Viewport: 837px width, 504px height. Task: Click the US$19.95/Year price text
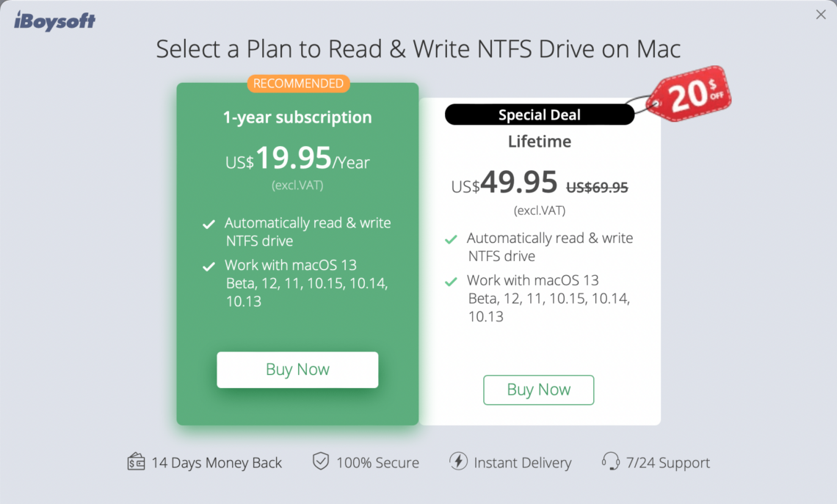(x=297, y=161)
